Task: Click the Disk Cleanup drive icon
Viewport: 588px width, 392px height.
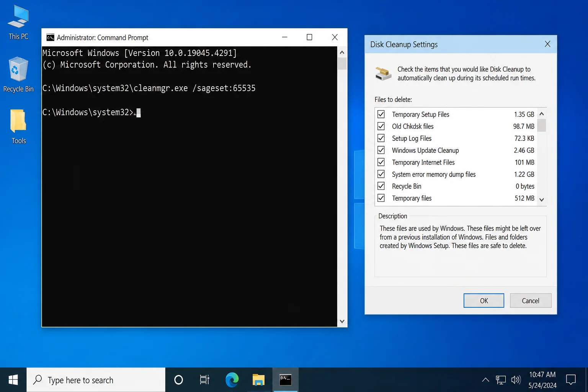Action: (x=383, y=73)
